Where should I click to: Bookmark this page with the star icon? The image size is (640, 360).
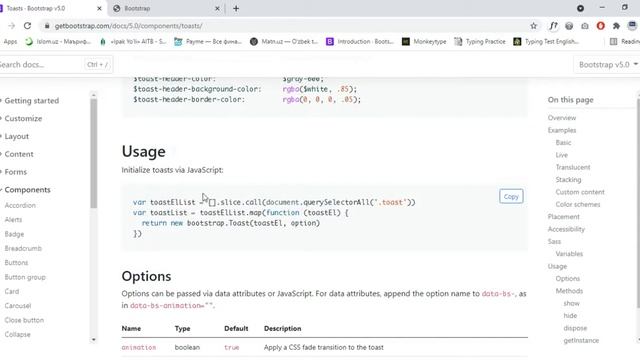pos(533,26)
